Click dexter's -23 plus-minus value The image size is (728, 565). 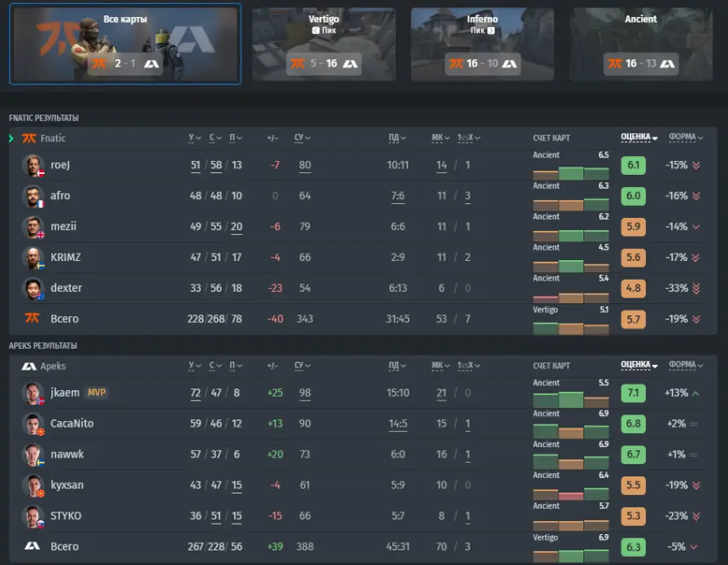[x=275, y=288]
